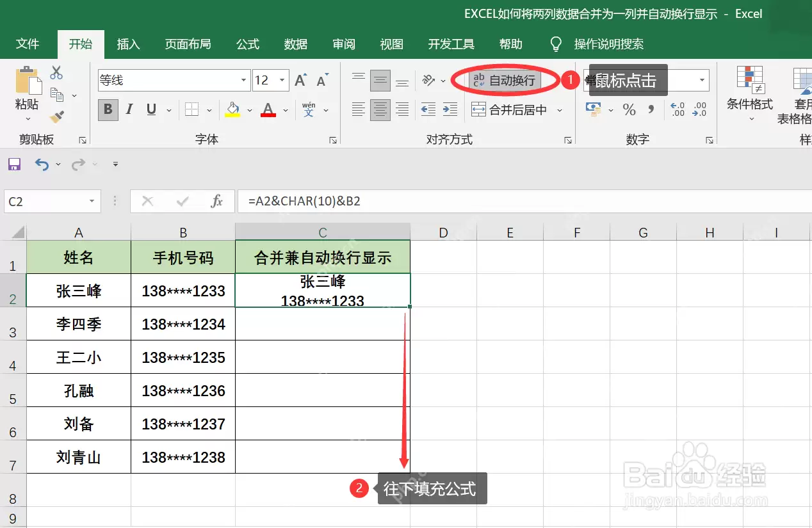Align text right
The width and height of the screenshot is (812, 528).
tap(402, 109)
